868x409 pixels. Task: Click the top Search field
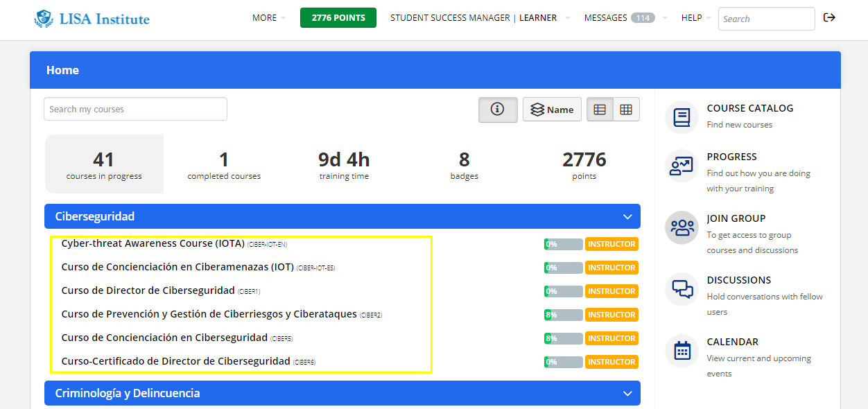pos(767,19)
